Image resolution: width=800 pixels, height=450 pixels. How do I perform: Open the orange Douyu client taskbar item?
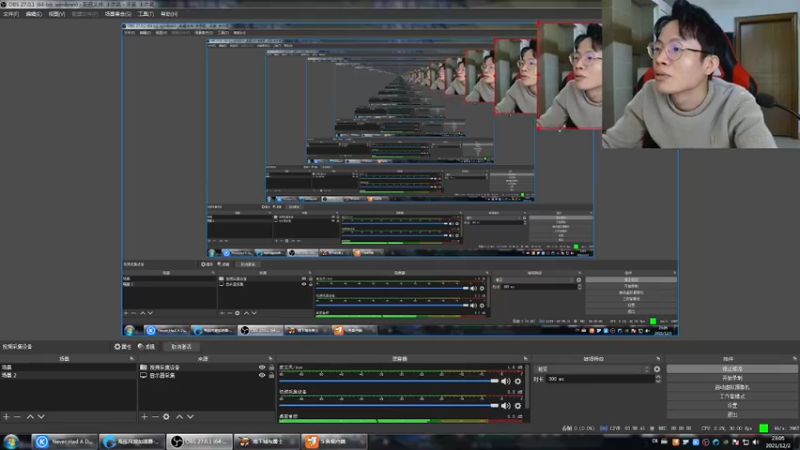coord(334,441)
